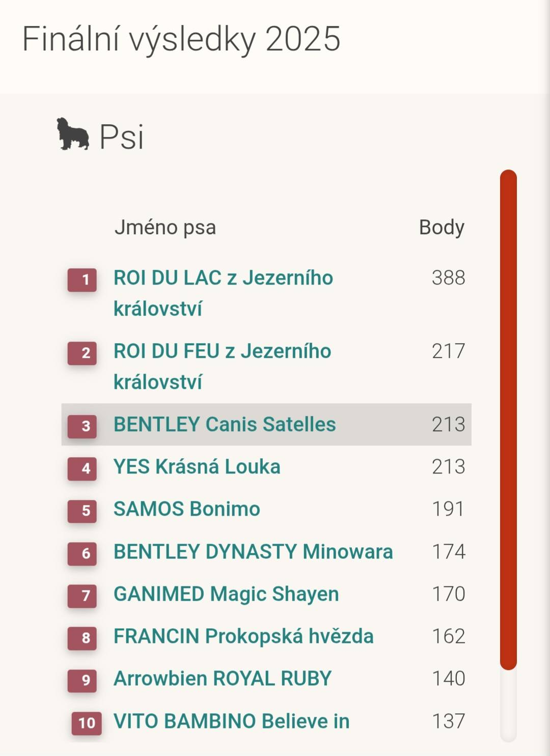Click the Body column header

coord(442,227)
